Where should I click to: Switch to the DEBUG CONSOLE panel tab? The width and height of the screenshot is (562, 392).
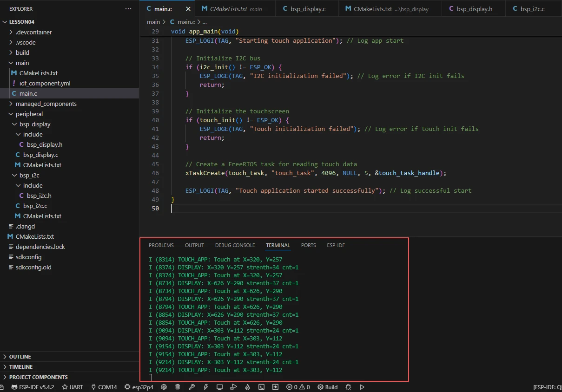235,245
